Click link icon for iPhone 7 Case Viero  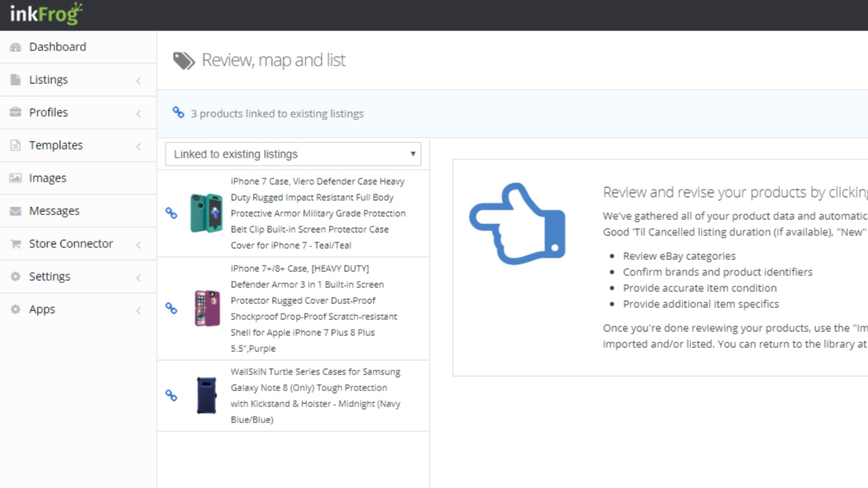click(172, 213)
